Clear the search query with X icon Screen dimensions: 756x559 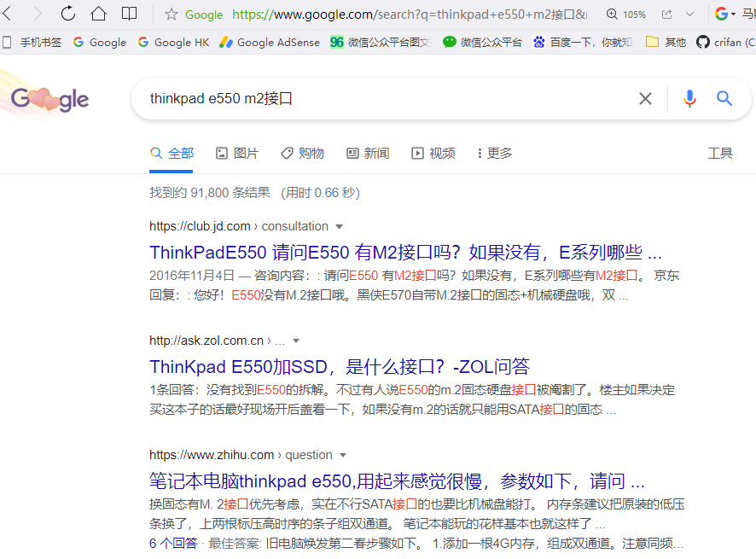coord(645,99)
